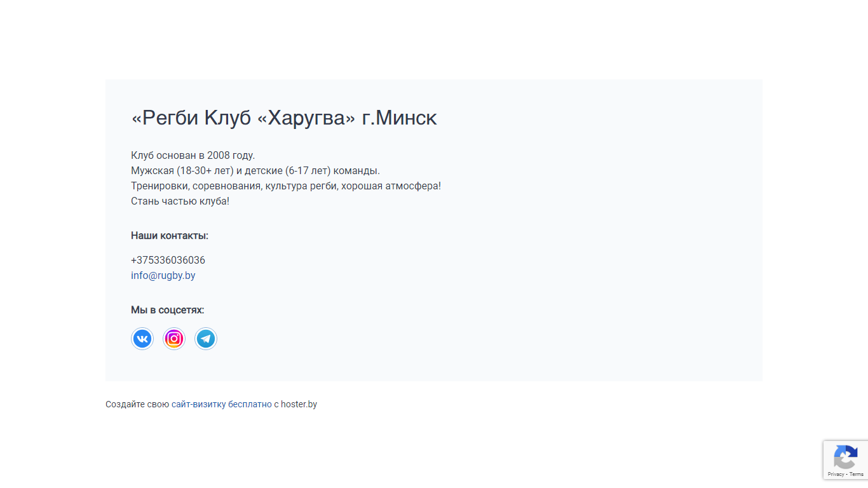Open the Telegram channel icon
The width and height of the screenshot is (868, 488).
(206, 339)
